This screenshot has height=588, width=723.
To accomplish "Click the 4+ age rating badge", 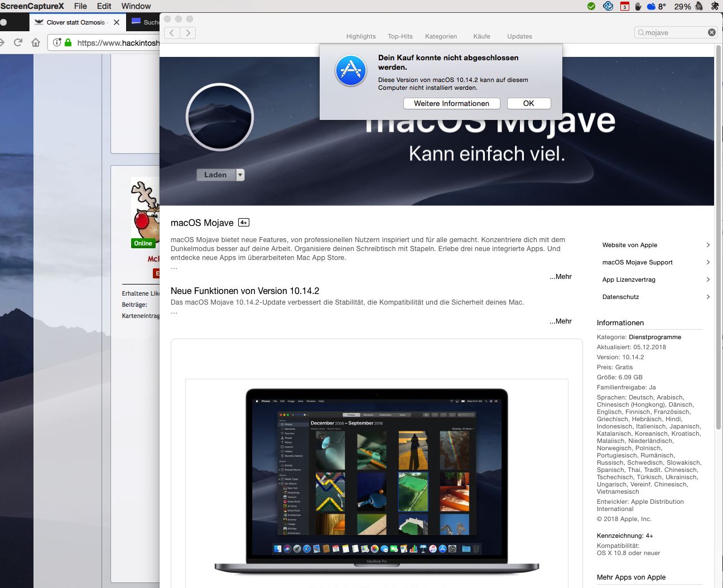I will 243,223.
